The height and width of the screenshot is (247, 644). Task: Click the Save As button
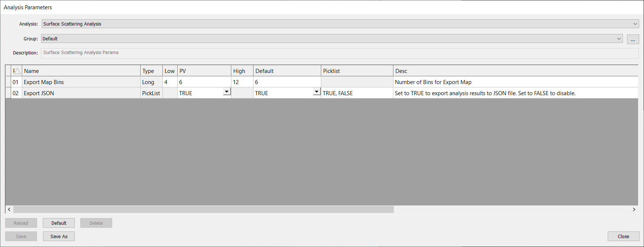tap(59, 236)
